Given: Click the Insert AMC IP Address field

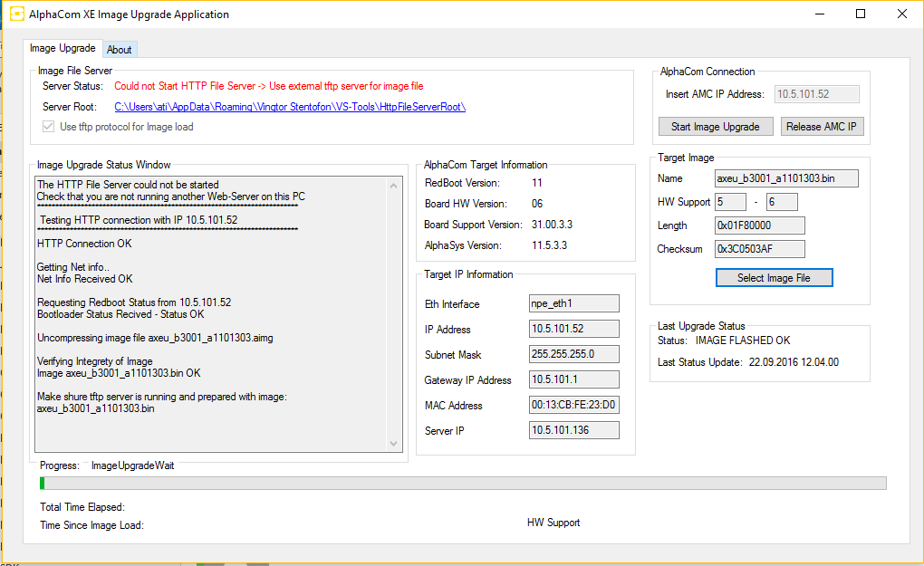Looking at the screenshot, I should pos(817,94).
